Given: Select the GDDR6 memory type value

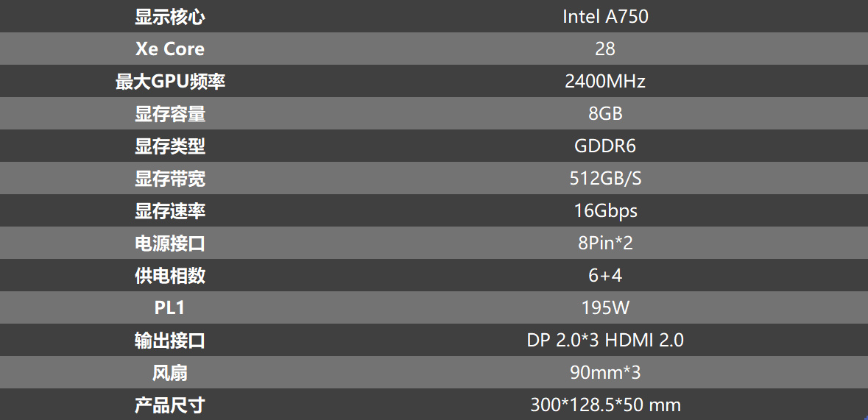Looking at the screenshot, I should [605, 146].
